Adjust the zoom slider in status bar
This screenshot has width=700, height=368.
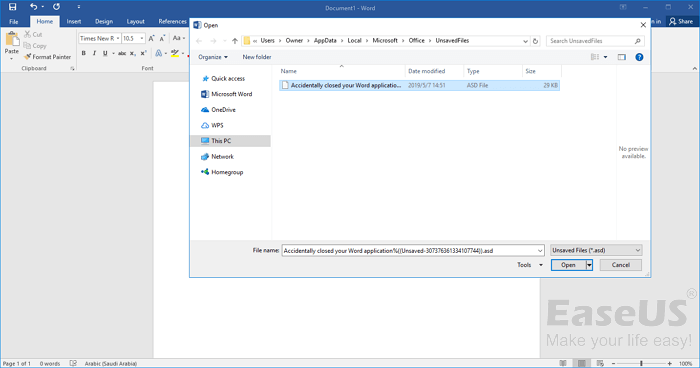[642, 364]
